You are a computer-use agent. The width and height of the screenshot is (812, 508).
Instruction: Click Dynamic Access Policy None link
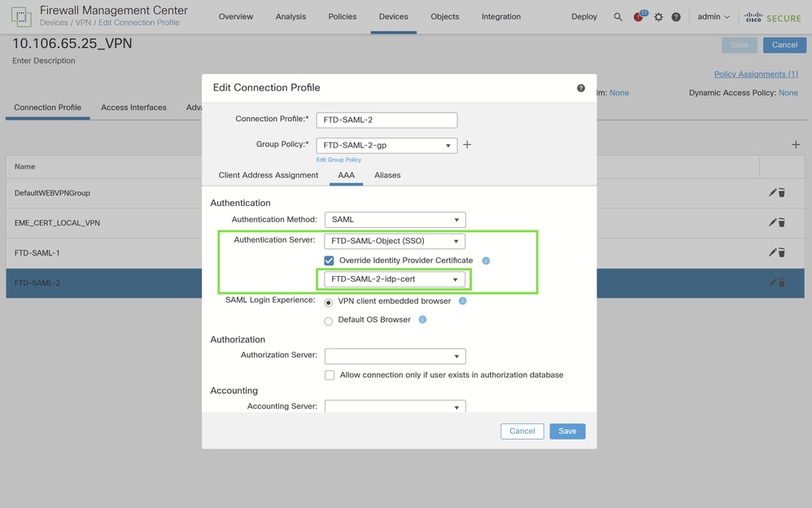[x=788, y=93]
